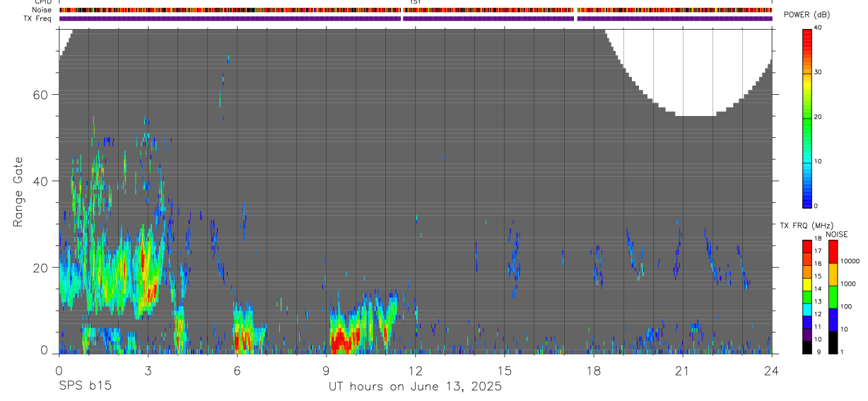This screenshot has width=868, height=401.
Task: Select the orange NOISE swatch between 1000 and 10000
Action: (833, 274)
